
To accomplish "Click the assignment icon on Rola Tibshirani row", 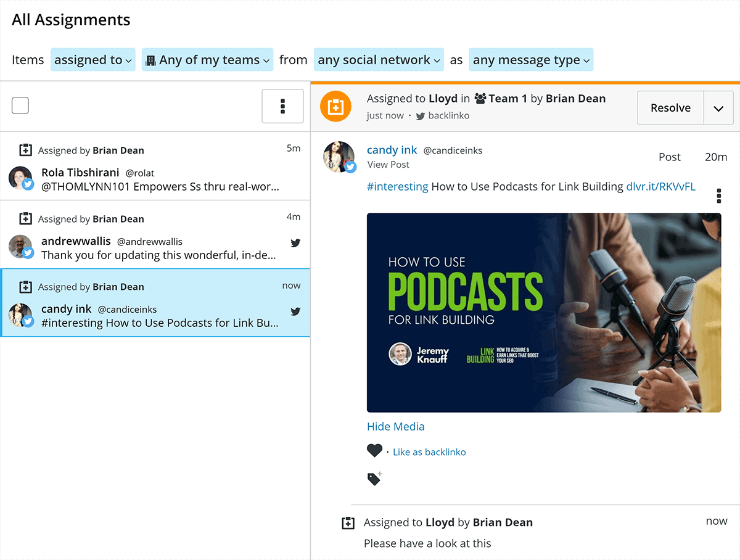I will tap(25, 150).
